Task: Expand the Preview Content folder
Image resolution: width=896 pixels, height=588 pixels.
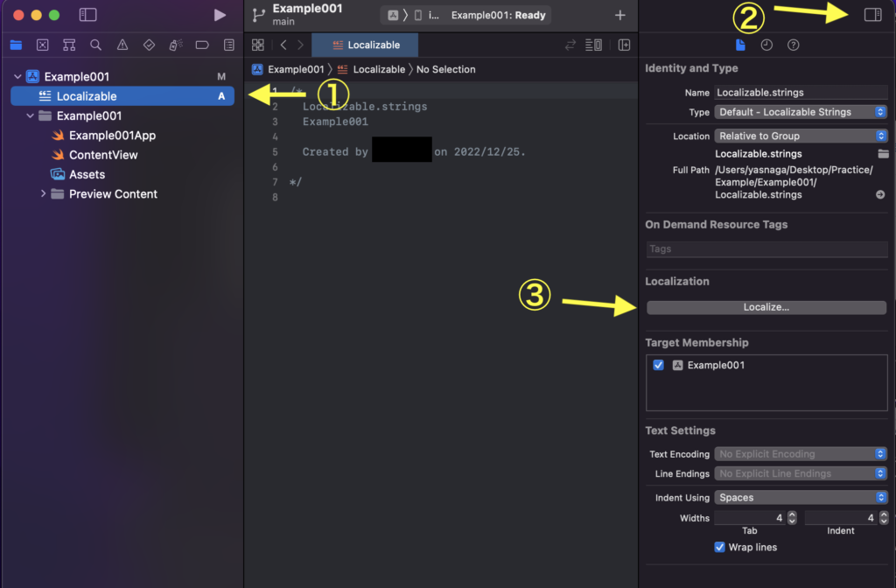Action: pyautogui.click(x=43, y=194)
